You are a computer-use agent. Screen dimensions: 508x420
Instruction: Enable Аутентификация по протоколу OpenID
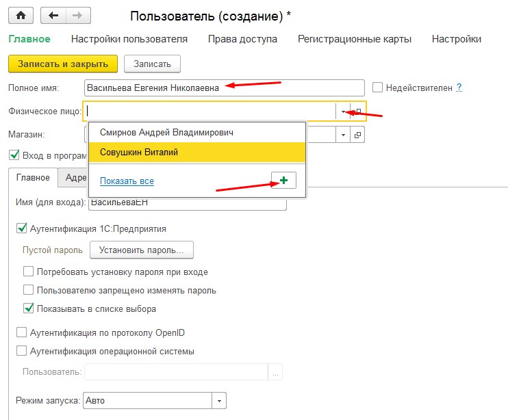click(21, 332)
